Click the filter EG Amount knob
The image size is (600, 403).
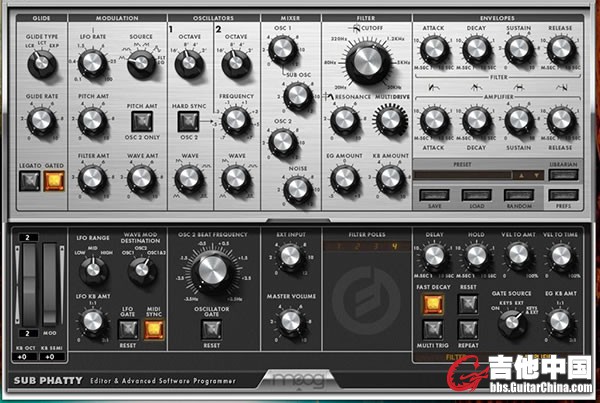345,179
